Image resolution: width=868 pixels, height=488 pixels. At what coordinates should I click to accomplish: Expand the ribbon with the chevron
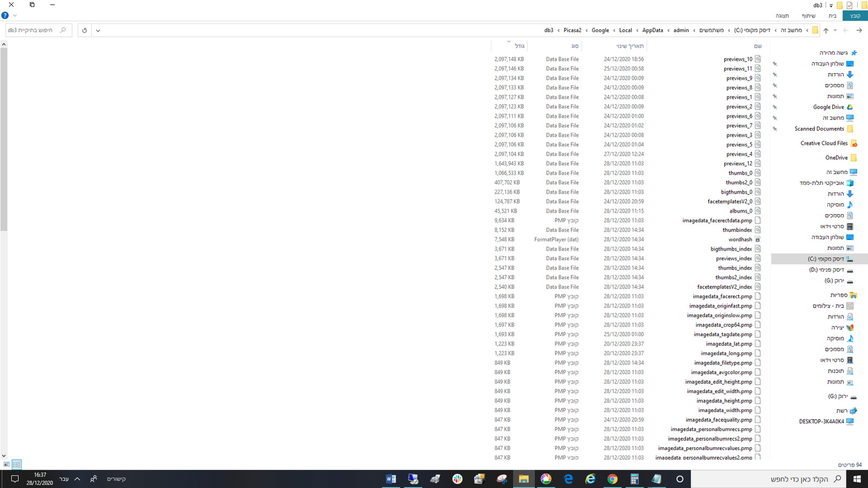coord(15,16)
